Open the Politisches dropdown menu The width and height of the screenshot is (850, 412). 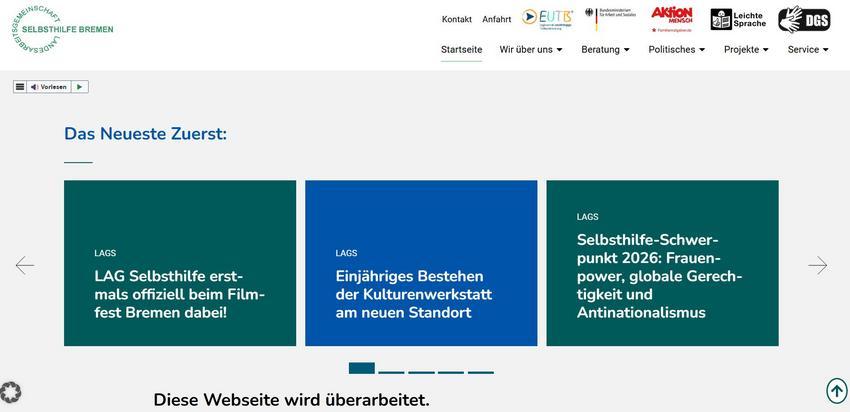[676, 49]
